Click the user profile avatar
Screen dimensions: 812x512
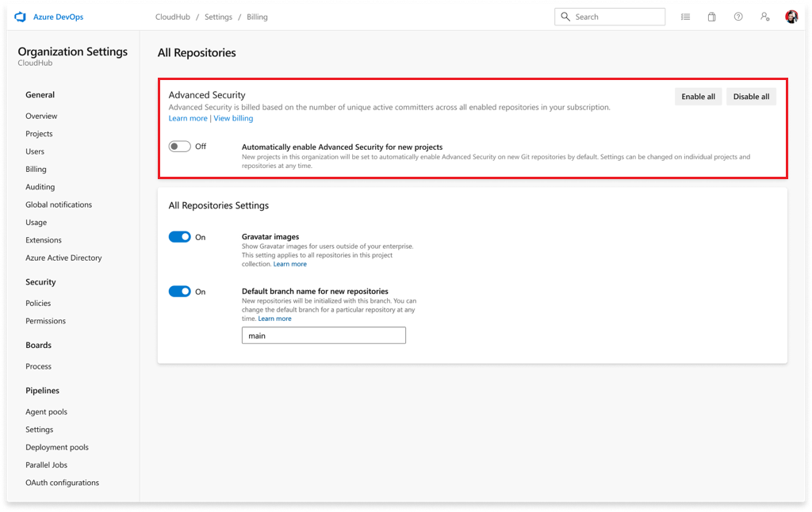tap(791, 17)
